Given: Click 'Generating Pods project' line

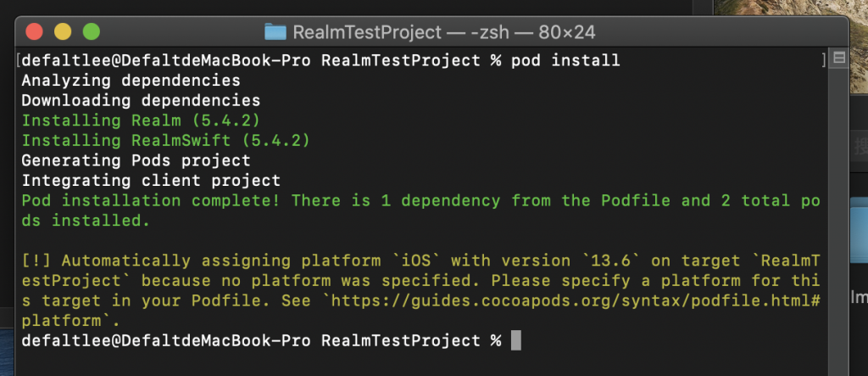Looking at the screenshot, I should tap(136, 160).
